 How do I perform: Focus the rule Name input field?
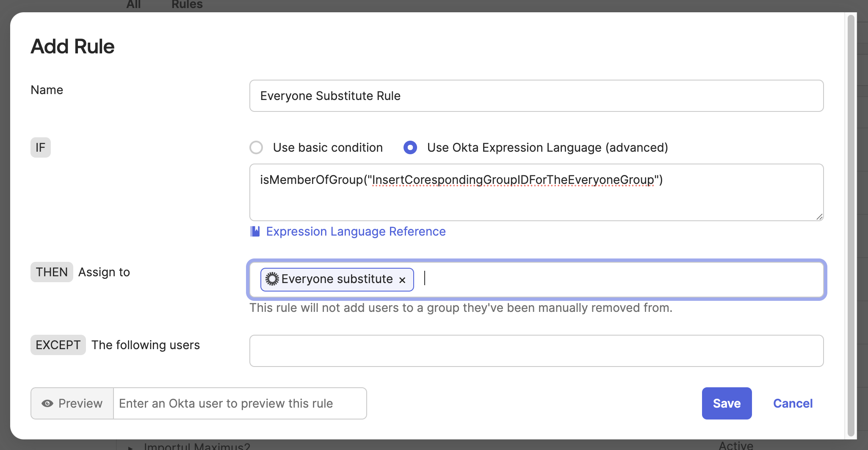(536, 96)
